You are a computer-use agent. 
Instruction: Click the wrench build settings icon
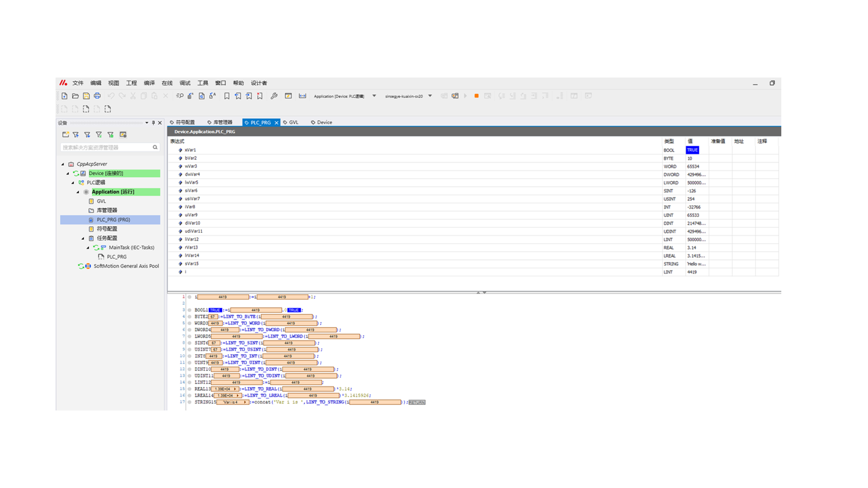[274, 96]
